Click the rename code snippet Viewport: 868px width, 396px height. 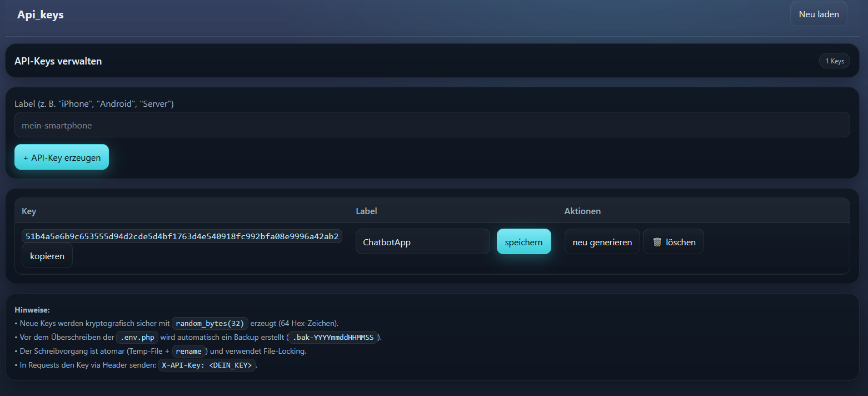[188, 352]
